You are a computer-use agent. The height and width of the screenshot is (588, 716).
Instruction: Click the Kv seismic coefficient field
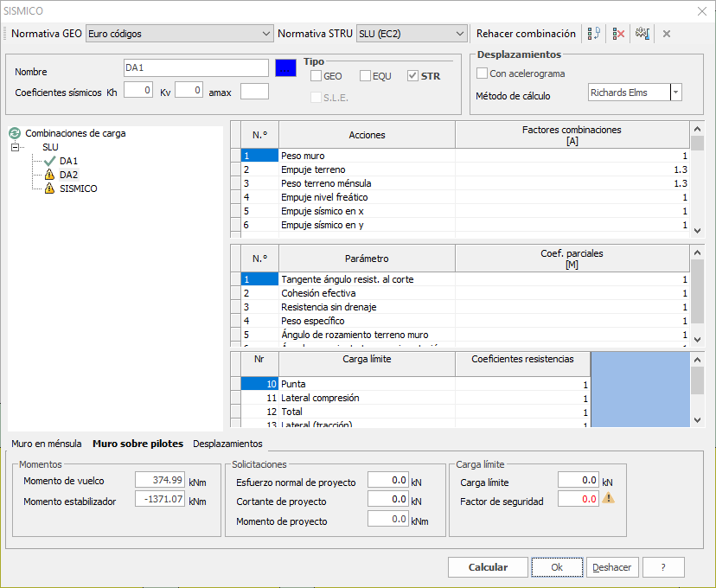[189, 90]
